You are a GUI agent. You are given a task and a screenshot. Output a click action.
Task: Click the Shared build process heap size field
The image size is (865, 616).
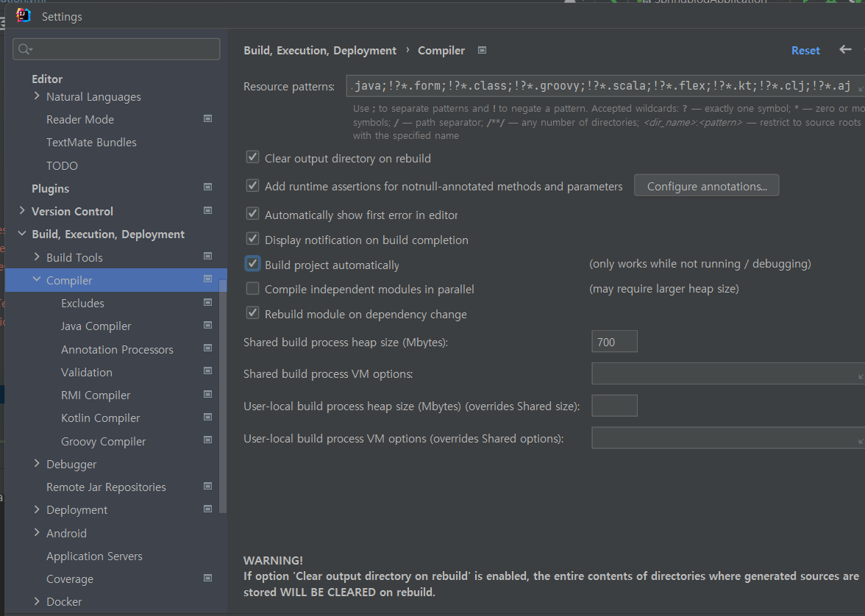click(x=614, y=341)
